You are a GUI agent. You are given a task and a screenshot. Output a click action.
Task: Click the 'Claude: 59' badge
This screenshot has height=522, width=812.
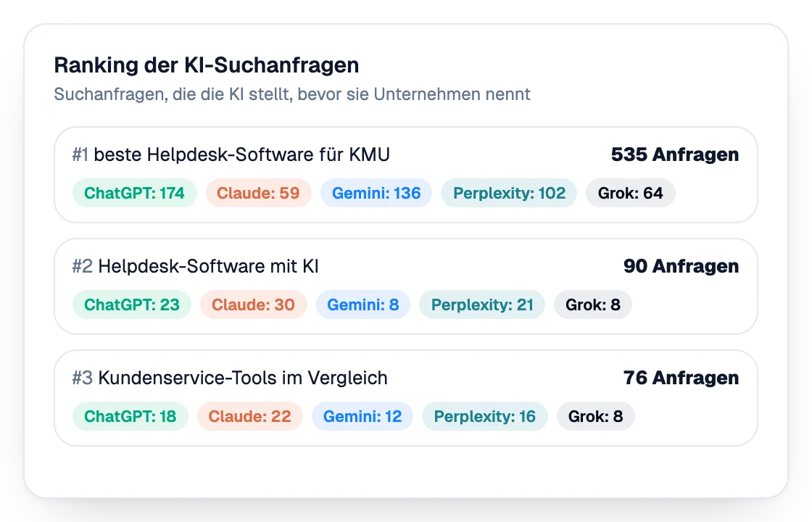click(258, 193)
